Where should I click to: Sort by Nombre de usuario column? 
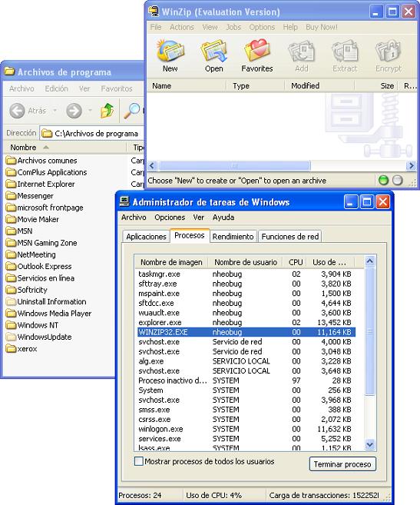[245, 262]
